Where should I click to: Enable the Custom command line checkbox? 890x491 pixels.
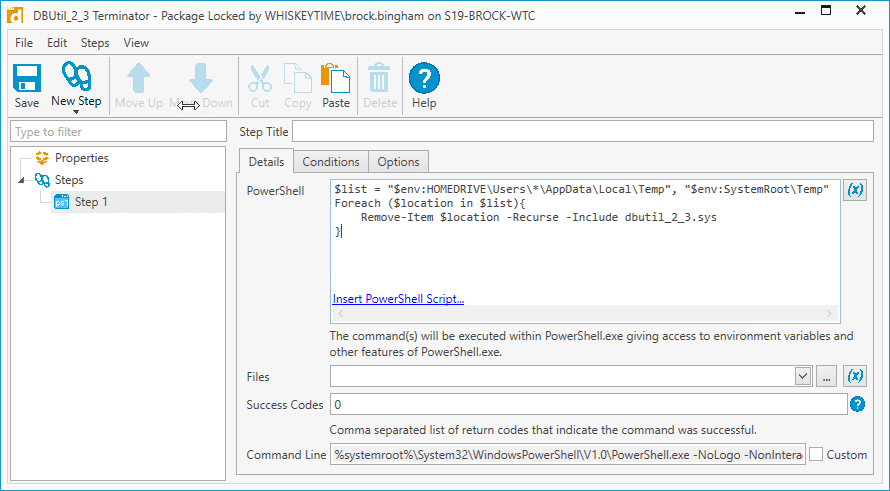pos(816,454)
